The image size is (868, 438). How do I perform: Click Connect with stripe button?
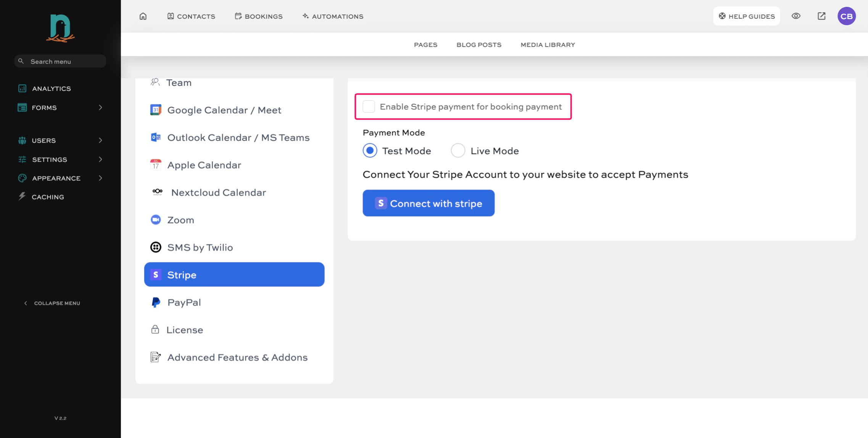tap(428, 203)
